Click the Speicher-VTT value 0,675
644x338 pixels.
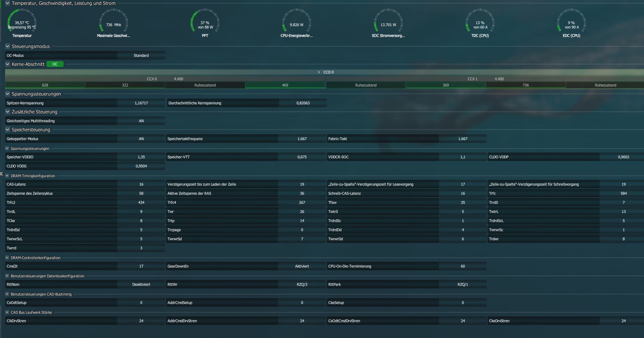[x=302, y=157]
